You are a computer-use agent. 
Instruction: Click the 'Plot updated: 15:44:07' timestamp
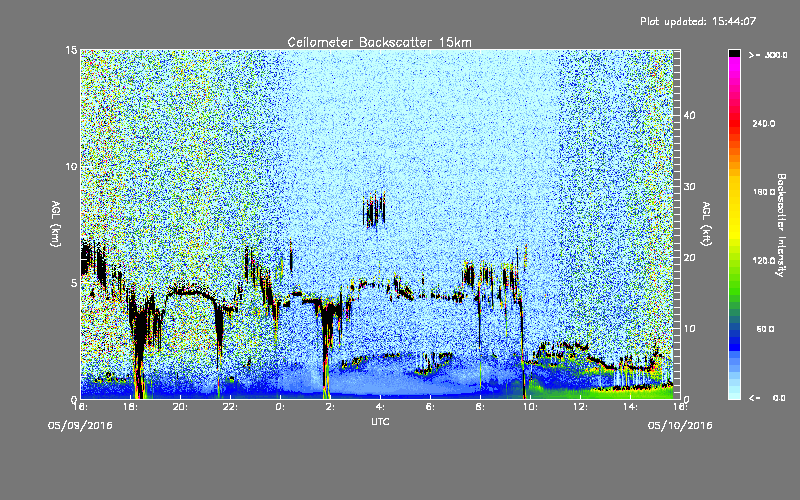point(698,21)
